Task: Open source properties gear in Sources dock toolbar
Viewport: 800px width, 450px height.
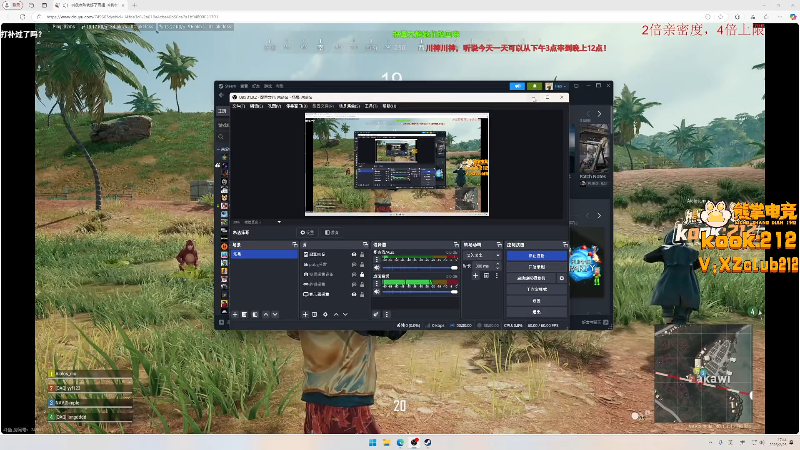Action: pyautogui.click(x=326, y=315)
